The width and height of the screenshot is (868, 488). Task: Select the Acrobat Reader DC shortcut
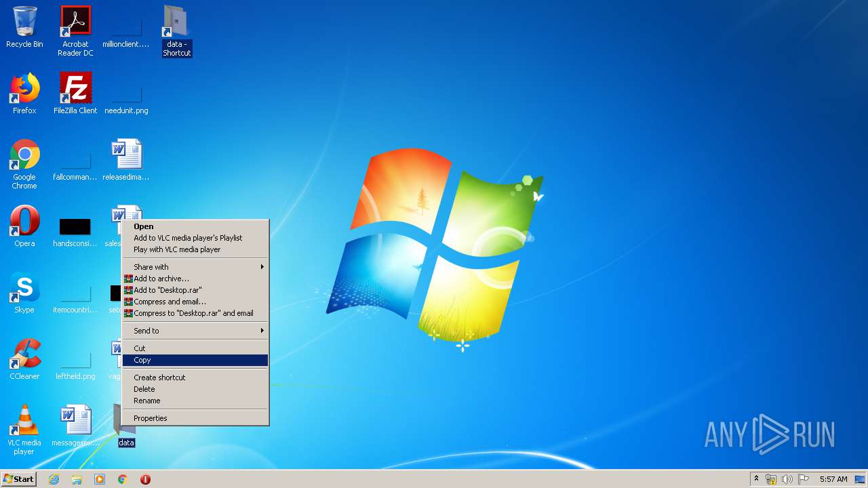75,31
